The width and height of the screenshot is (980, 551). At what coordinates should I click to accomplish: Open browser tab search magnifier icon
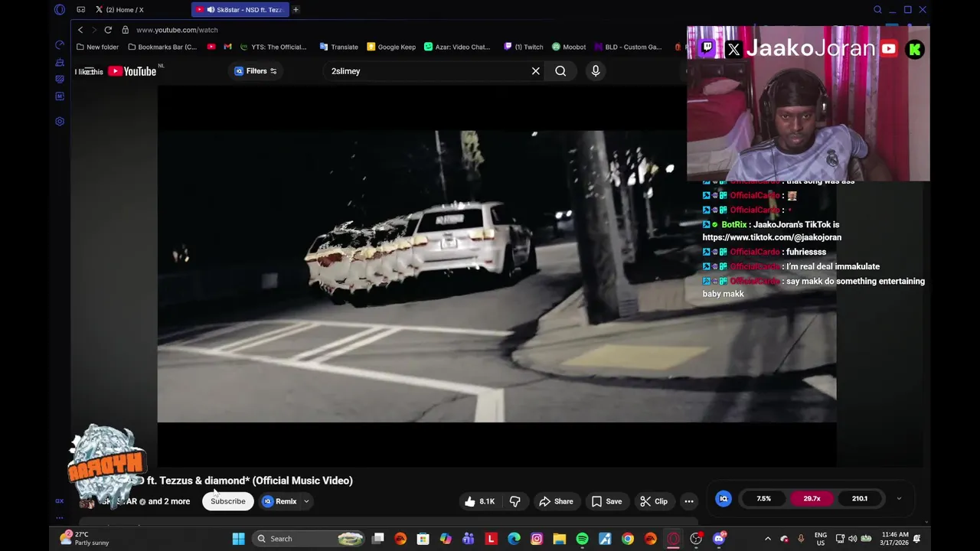pyautogui.click(x=877, y=10)
